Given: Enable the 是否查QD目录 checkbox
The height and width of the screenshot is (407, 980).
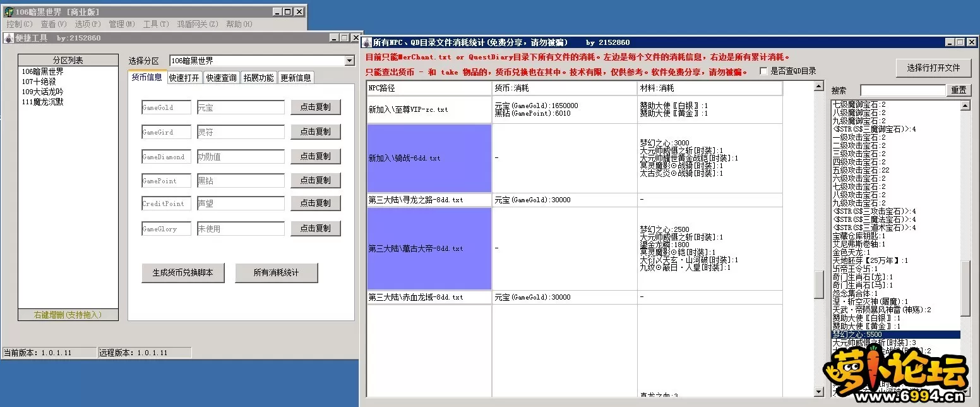Looking at the screenshot, I should coord(763,71).
